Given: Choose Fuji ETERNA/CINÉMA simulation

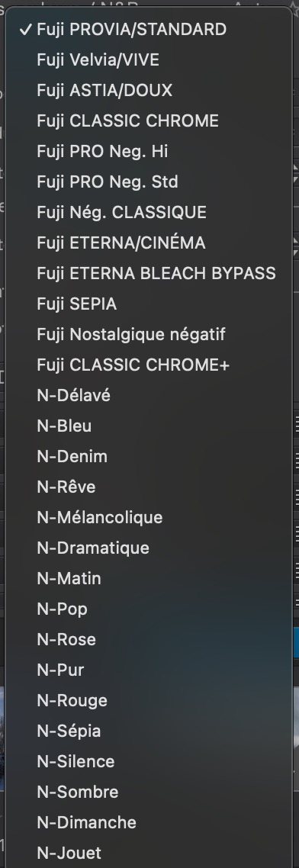Looking at the screenshot, I should pos(149,243).
